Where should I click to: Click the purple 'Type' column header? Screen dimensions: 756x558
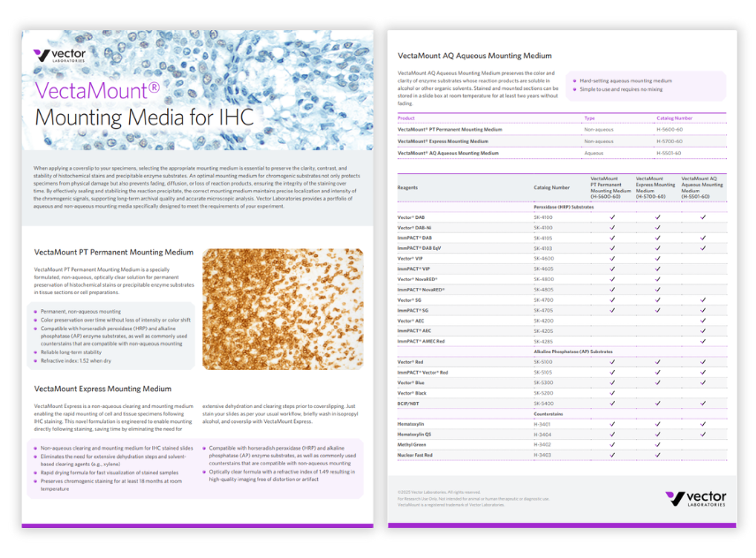click(x=589, y=118)
